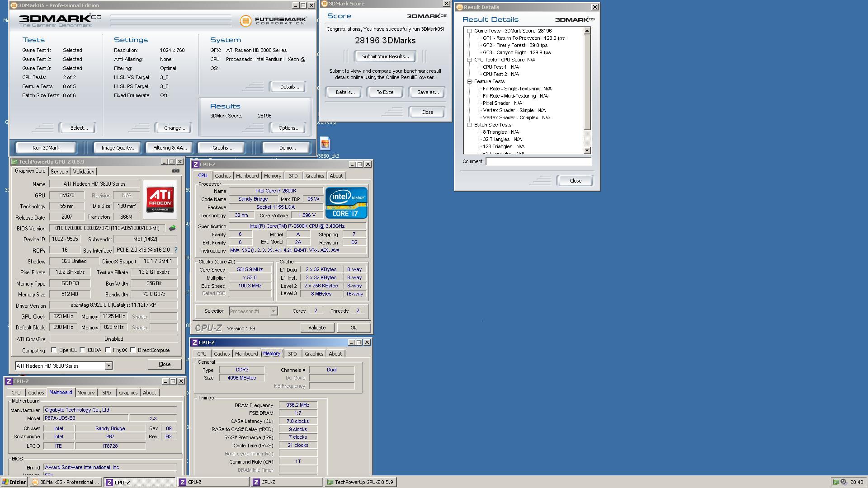Viewport: 868px width, 488px height.
Task: Select the GT1 - Return To Proxycon row
Action: pos(524,38)
